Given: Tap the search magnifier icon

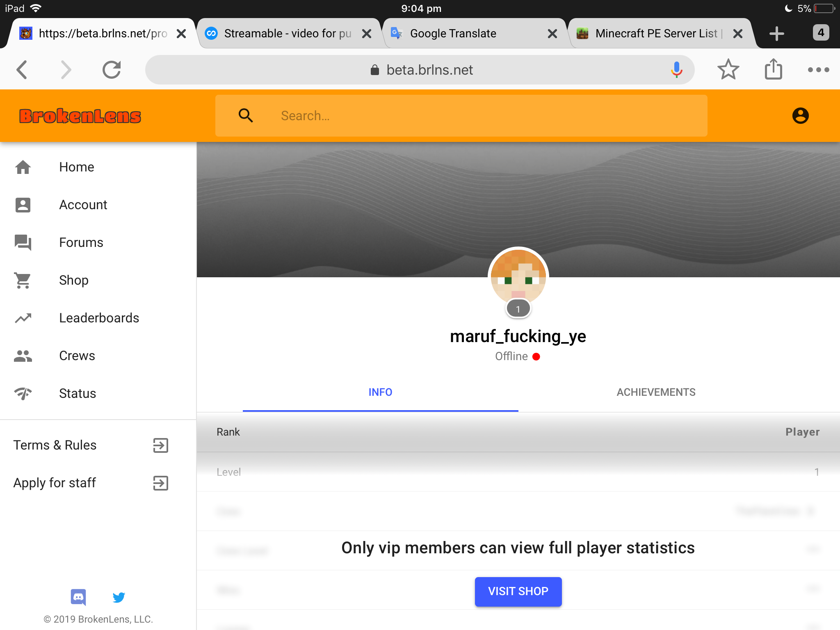Looking at the screenshot, I should click(x=246, y=116).
